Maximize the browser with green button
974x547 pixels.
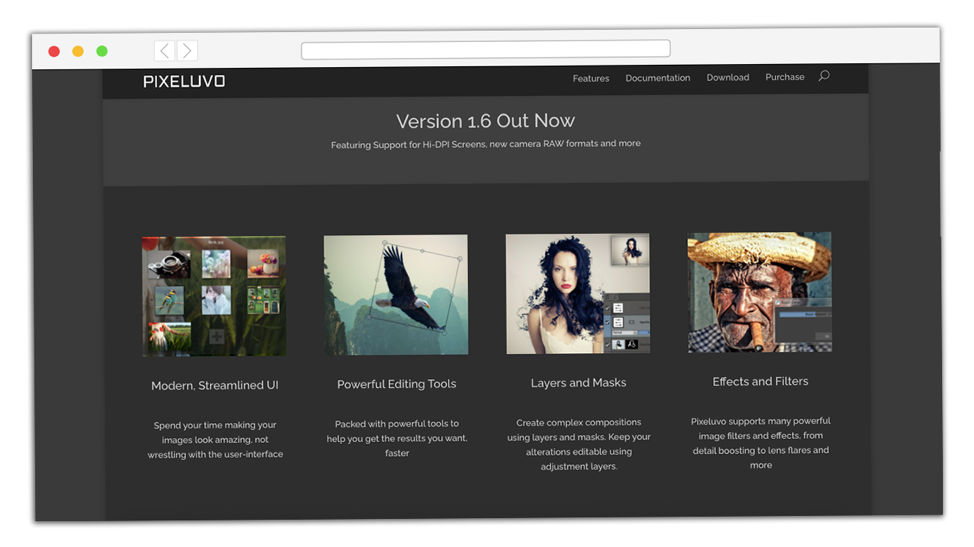[x=102, y=51]
